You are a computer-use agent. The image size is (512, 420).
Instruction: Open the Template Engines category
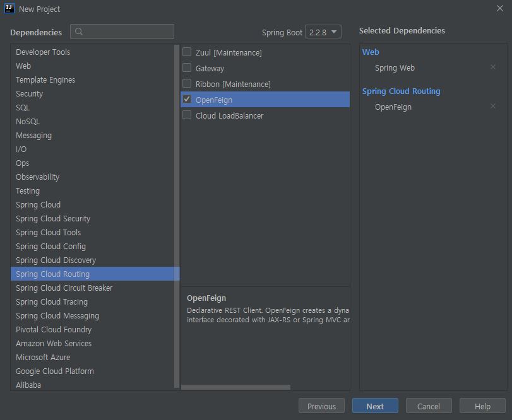pyautogui.click(x=92, y=80)
